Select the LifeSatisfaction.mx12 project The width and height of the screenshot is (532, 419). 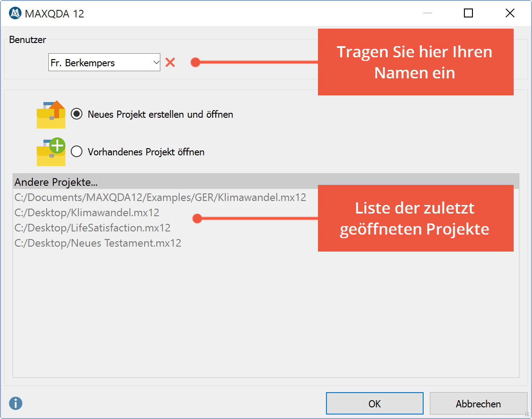(x=92, y=228)
